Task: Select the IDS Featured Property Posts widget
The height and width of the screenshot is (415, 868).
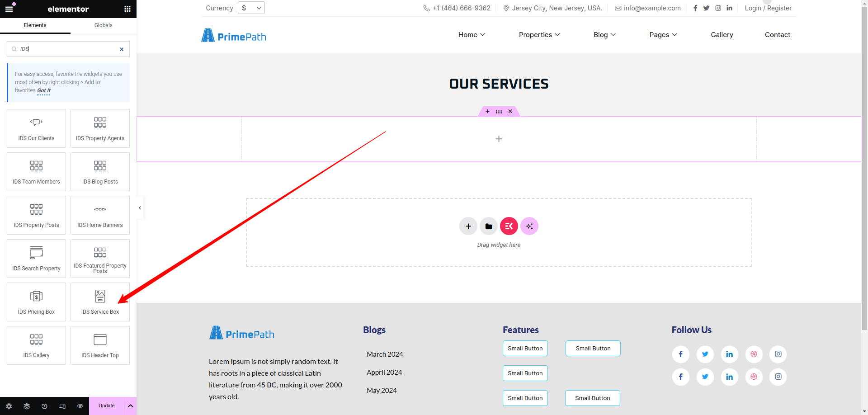Action: [x=100, y=259]
